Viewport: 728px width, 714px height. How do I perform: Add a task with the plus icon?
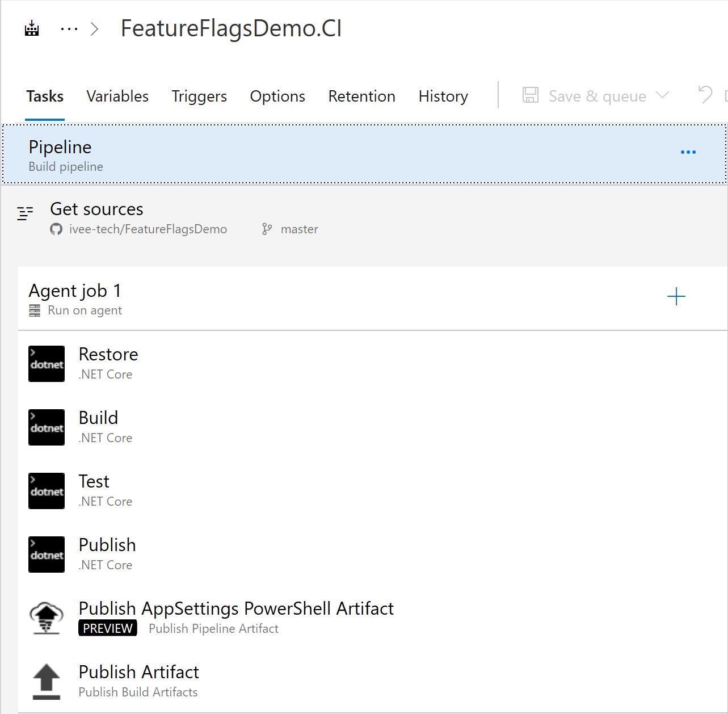click(676, 296)
